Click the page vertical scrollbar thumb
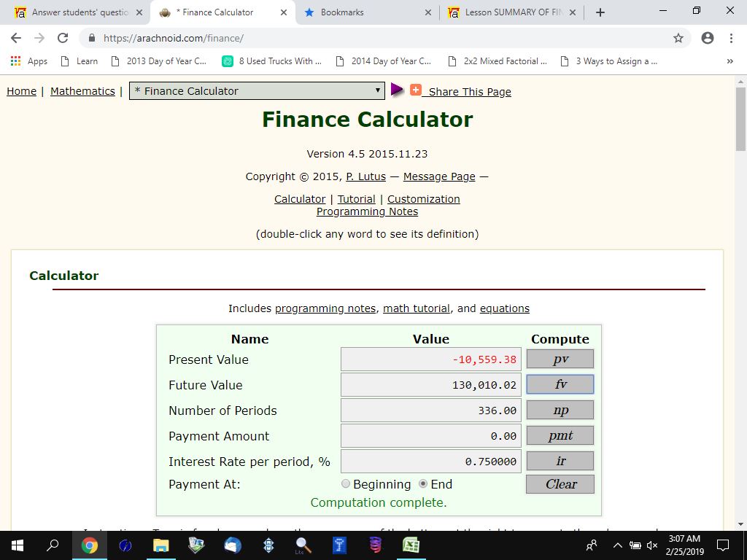The image size is (747, 560). click(740, 119)
